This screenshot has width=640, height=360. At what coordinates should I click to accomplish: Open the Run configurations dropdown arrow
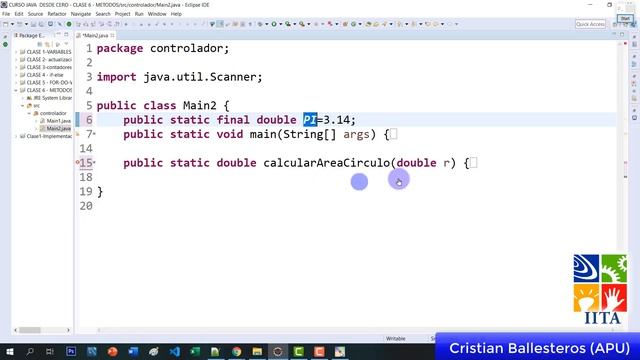(x=280, y=24)
